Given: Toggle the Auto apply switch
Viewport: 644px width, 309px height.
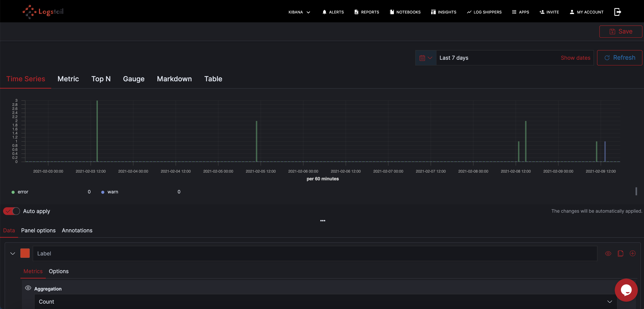Looking at the screenshot, I should [x=12, y=211].
